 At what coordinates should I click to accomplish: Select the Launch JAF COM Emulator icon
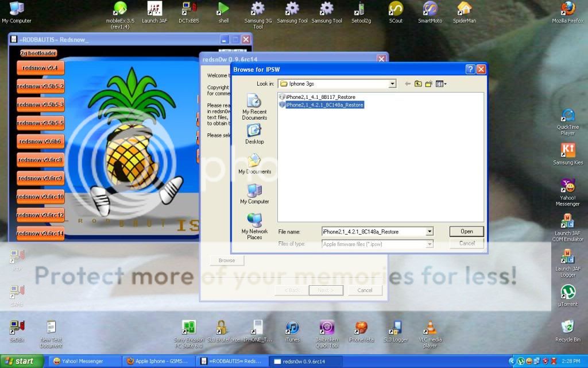point(568,228)
